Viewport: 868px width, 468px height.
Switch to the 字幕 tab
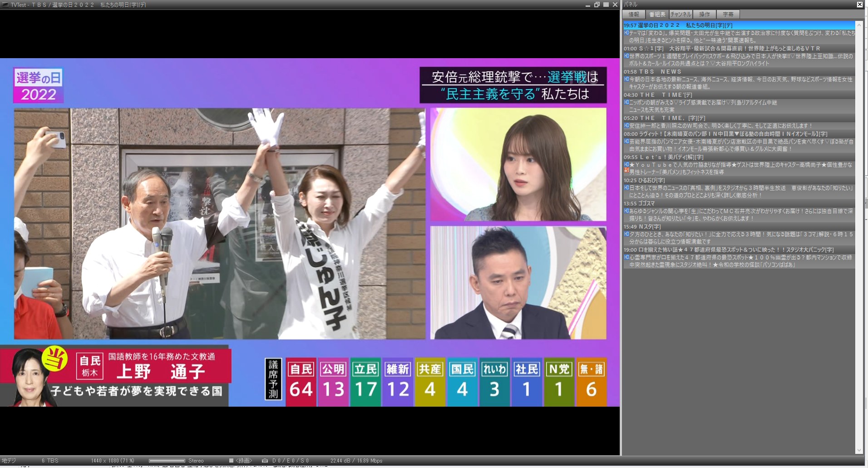tap(728, 15)
